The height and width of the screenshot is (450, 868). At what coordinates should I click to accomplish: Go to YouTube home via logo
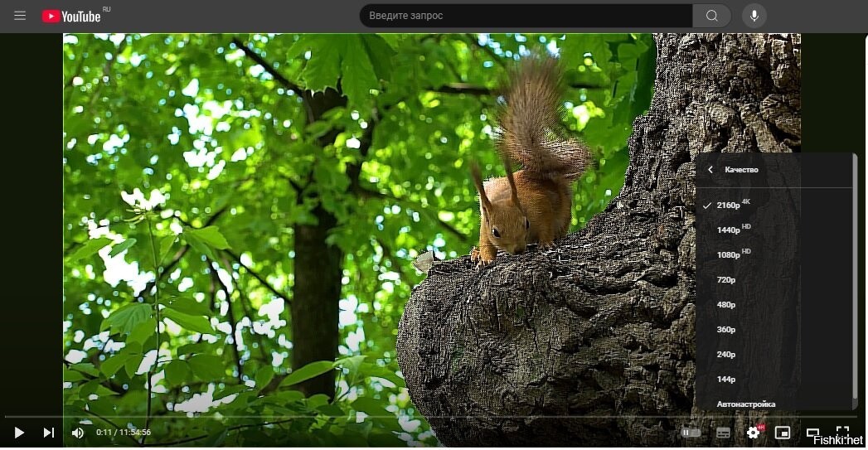[x=72, y=16]
